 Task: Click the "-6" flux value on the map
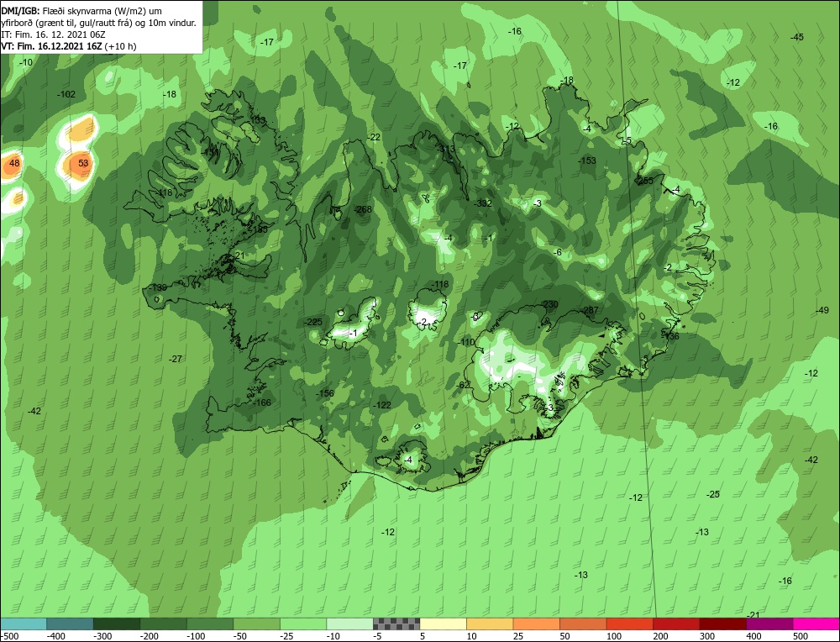coord(558,252)
